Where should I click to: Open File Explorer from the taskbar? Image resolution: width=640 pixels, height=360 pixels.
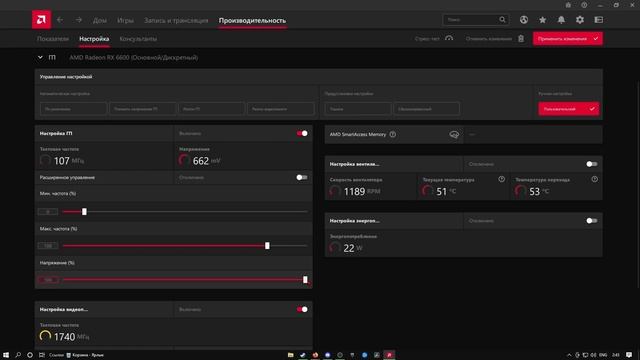[290, 355]
